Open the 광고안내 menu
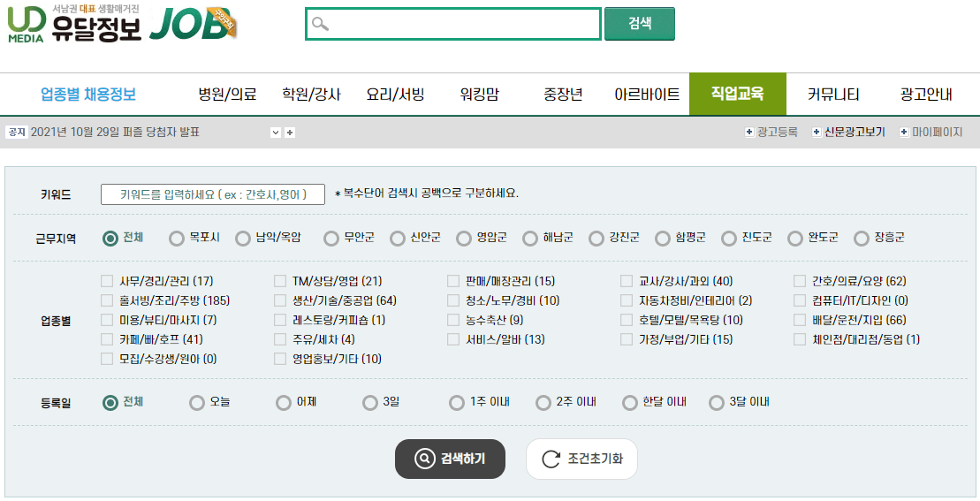This screenshot has height=501, width=980. tap(926, 95)
